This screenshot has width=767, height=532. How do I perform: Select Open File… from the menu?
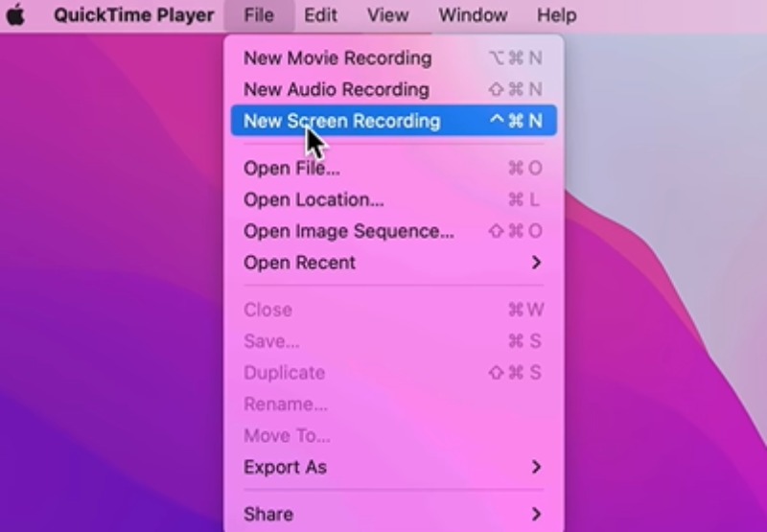[x=393, y=168]
